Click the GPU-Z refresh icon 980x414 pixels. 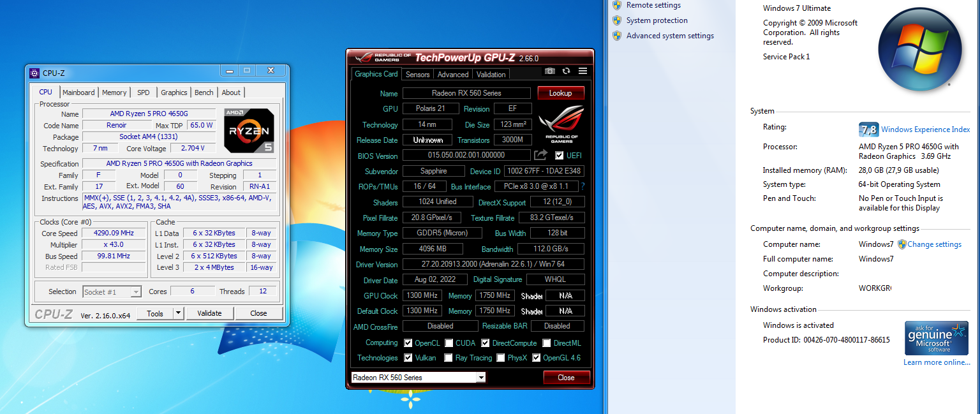pyautogui.click(x=567, y=71)
